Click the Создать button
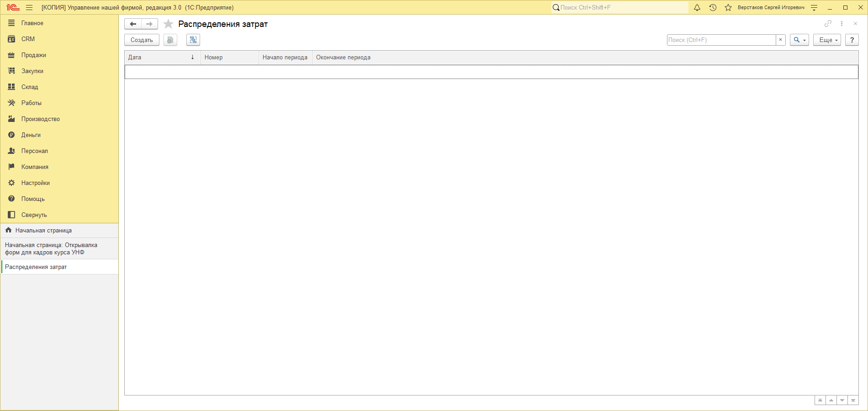Image resolution: width=868 pixels, height=411 pixels. click(x=142, y=40)
